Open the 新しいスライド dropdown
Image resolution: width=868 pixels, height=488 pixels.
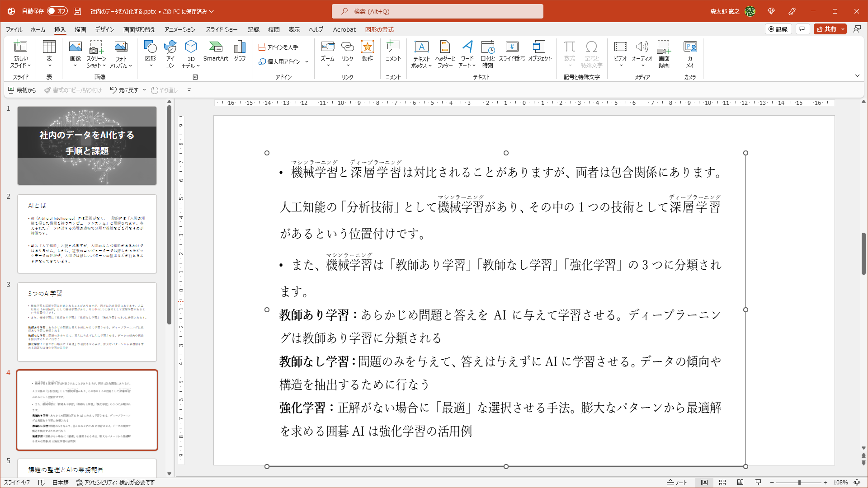pos(20,54)
